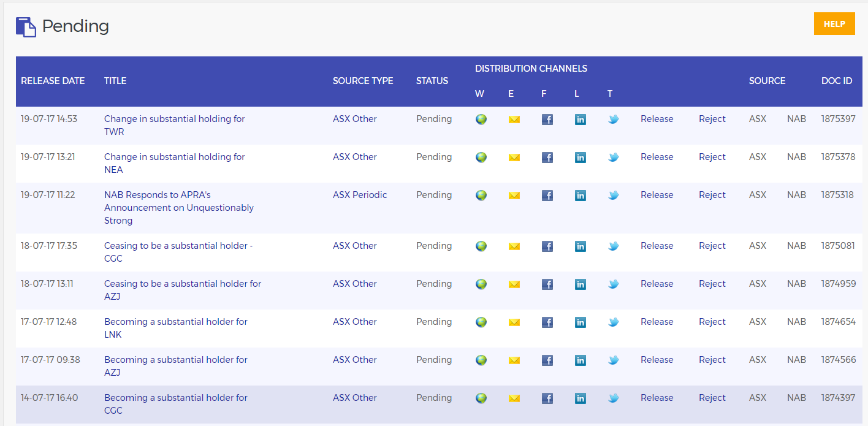
Task: Release the NAB Responds to APRA announcement
Action: pos(657,195)
